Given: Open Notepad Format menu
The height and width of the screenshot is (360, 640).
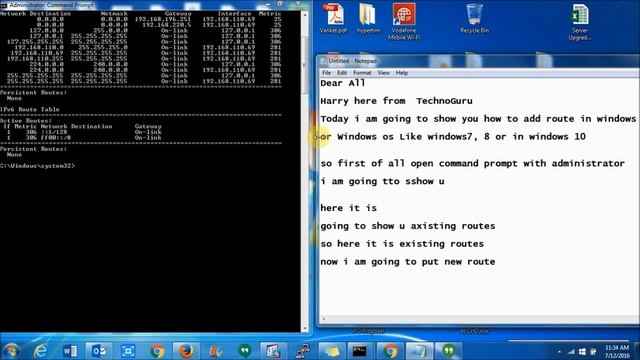Looking at the screenshot, I should point(362,73).
